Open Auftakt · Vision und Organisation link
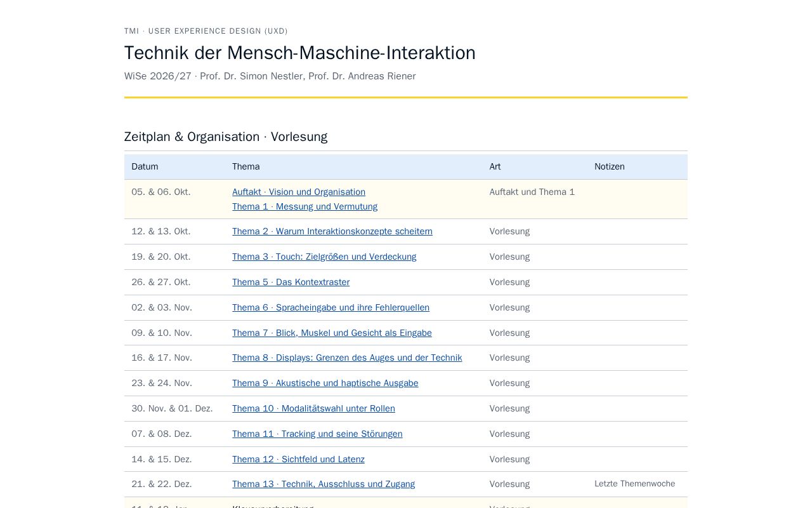Screen dimensions: 812x508 click(299, 192)
